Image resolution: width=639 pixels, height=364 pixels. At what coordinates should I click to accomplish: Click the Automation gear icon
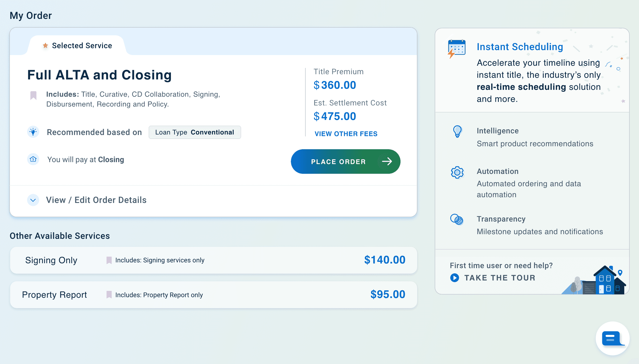pyautogui.click(x=457, y=172)
